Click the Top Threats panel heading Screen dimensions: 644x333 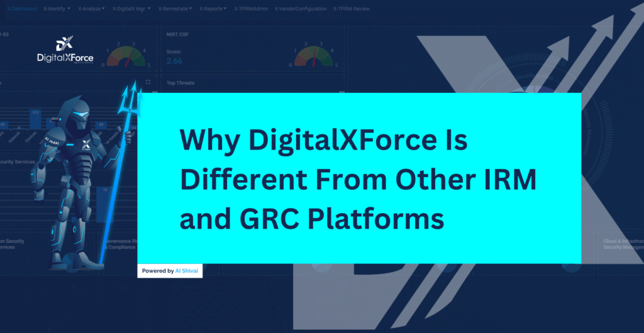180,83
